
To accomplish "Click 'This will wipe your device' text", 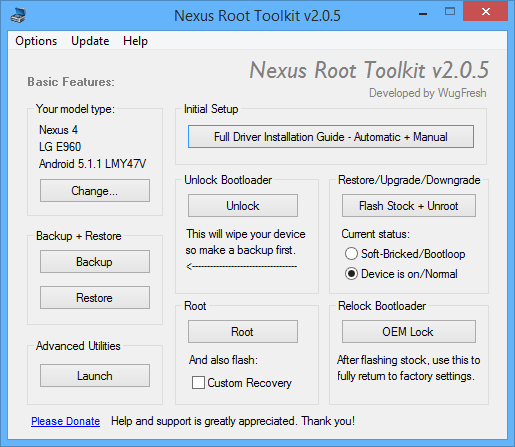I will [x=246, y=234].
